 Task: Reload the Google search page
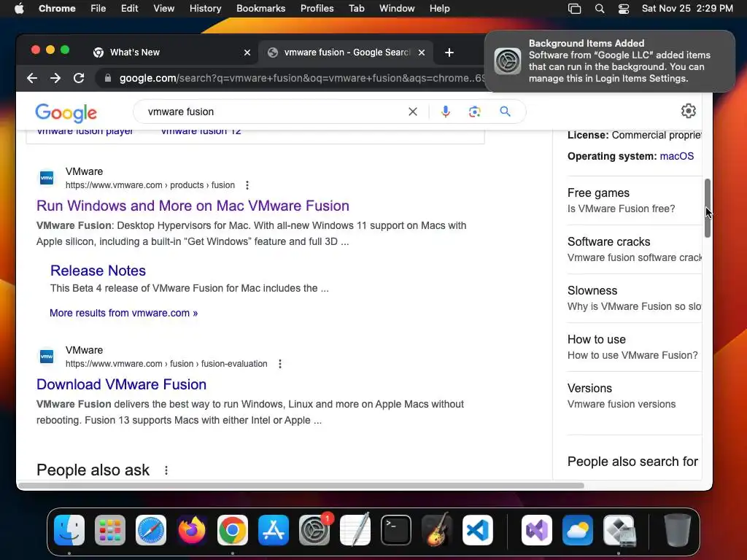tap(79, 78)
